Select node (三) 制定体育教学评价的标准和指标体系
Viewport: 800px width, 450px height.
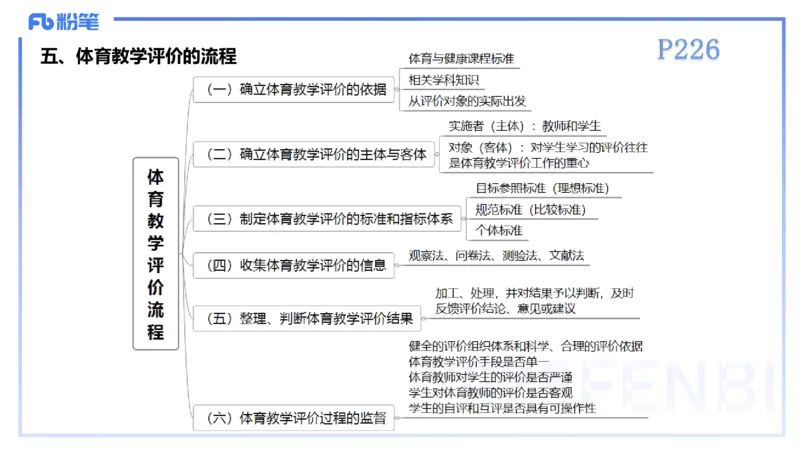click(x=327, y=219)
